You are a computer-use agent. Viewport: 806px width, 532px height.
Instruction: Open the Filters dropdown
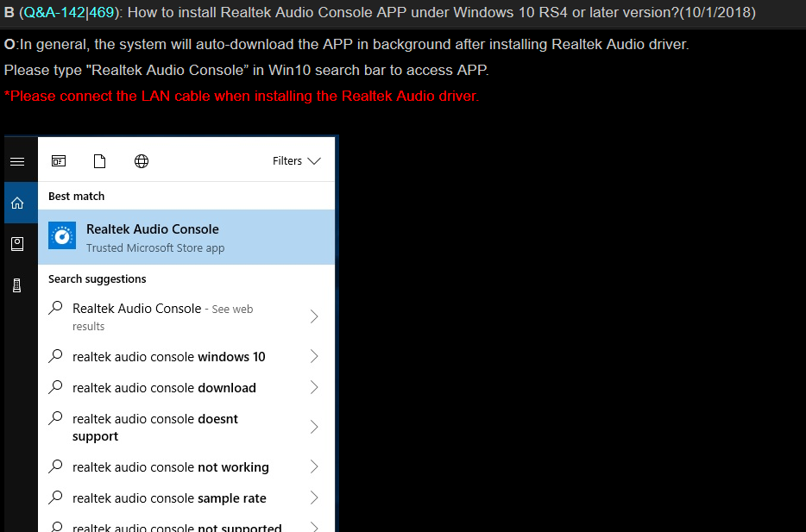pyautogui.click(x=297, y=161)
